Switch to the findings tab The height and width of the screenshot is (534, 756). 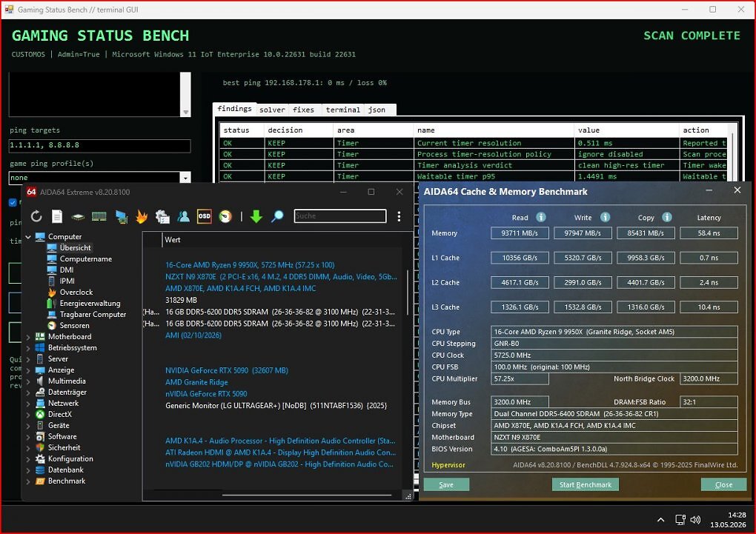[x=234, y=109]
